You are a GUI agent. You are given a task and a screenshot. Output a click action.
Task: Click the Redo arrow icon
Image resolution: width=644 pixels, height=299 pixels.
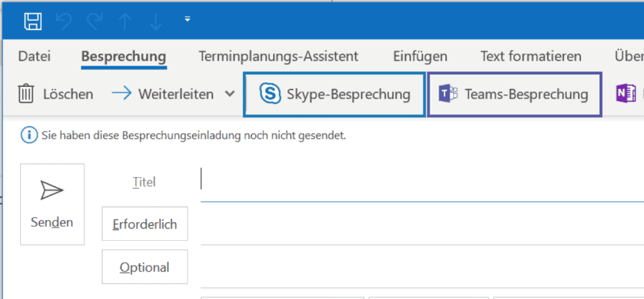(x=94, y=21)
